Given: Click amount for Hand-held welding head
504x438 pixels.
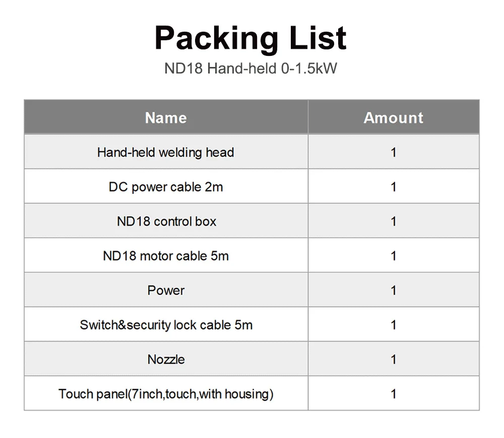Looking at the screenshot, I should (393, 152).
